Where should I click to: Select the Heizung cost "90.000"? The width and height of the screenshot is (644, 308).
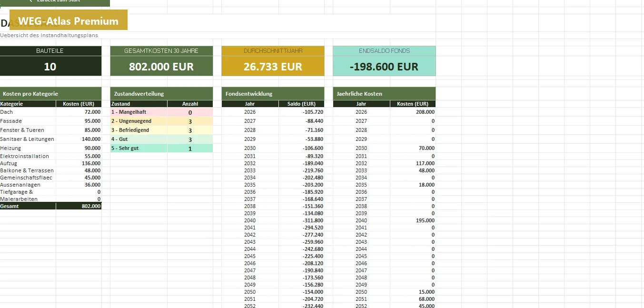tap(92, 148)
